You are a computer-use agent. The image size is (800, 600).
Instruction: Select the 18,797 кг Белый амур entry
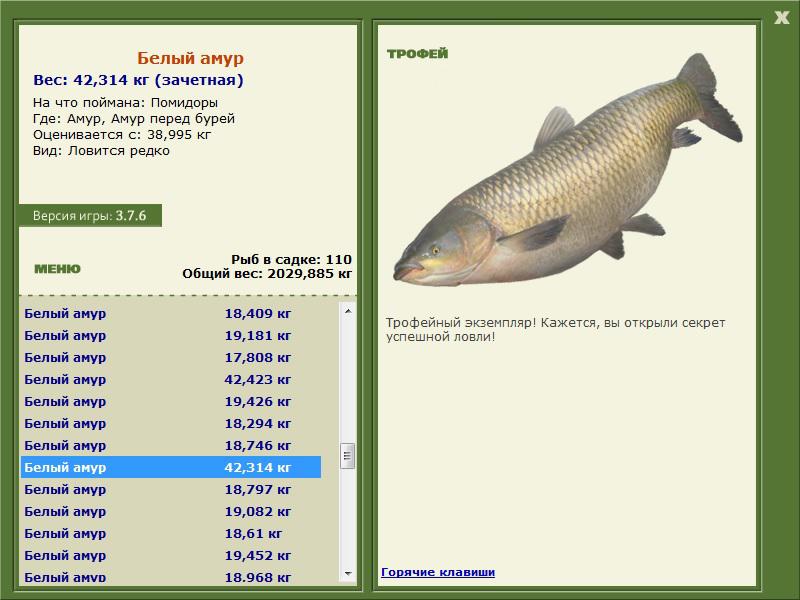click(x=171, y=489)
